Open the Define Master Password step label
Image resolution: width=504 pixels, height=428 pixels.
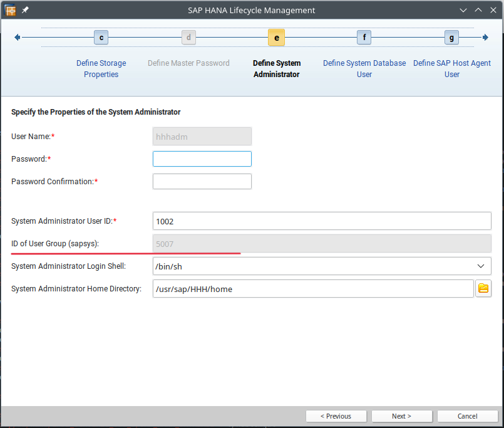188,63
